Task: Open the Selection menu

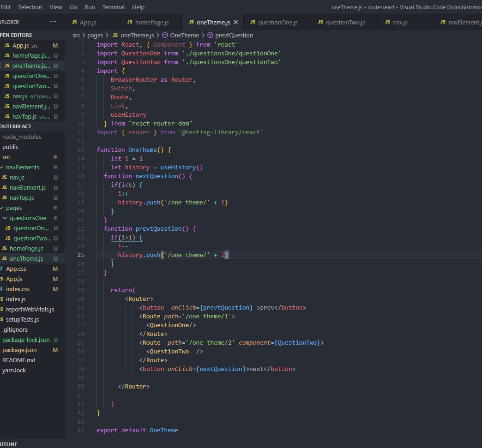Action: 30,7
